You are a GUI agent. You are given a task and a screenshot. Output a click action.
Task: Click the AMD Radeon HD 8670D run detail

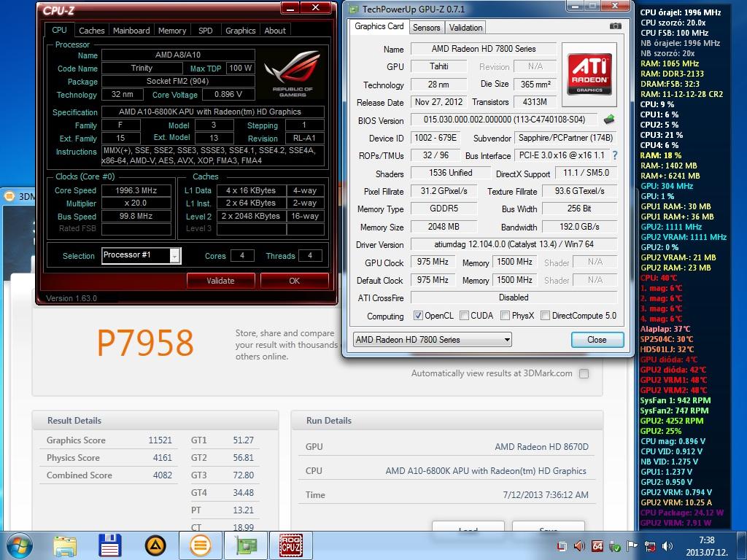(541, 447)
